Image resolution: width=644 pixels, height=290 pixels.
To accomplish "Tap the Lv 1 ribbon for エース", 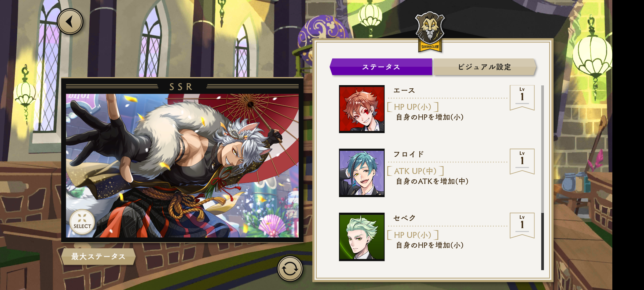I will pyautogui.click(x=522, y=98).
